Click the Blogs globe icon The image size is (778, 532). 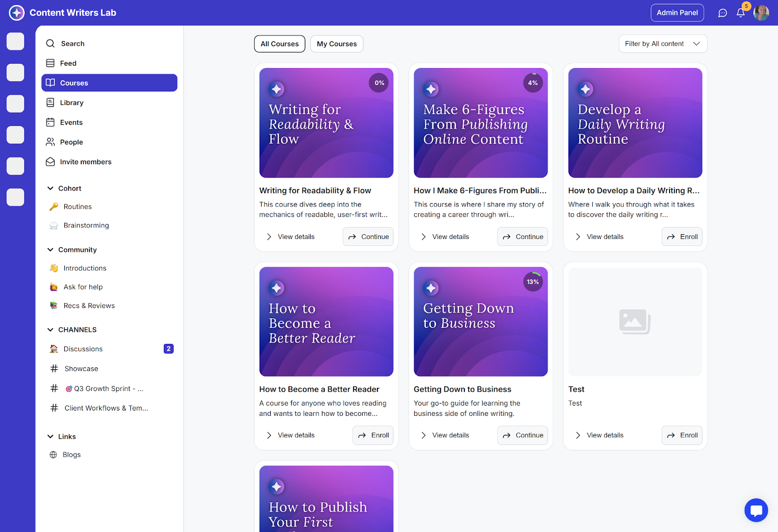tap(53, 455)
